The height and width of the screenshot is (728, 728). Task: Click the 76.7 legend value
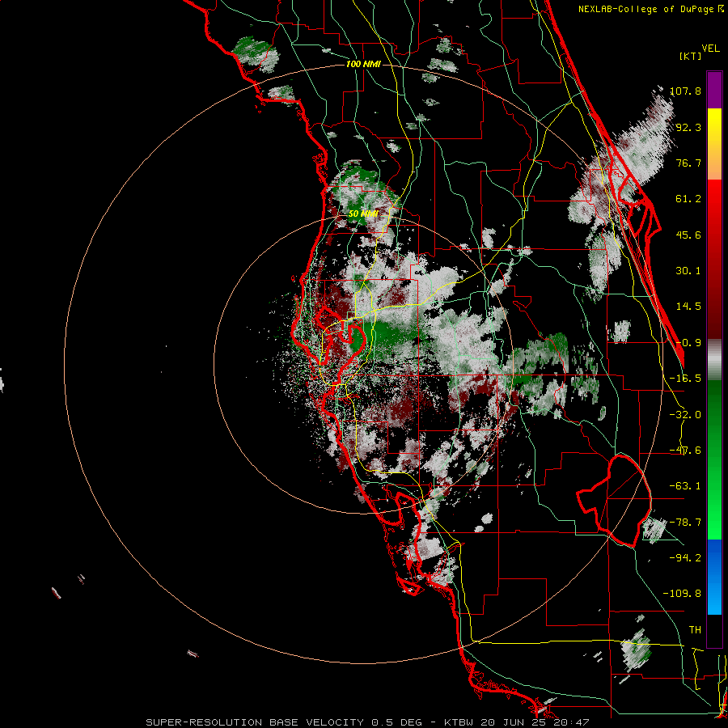click(x=688, y=163)
